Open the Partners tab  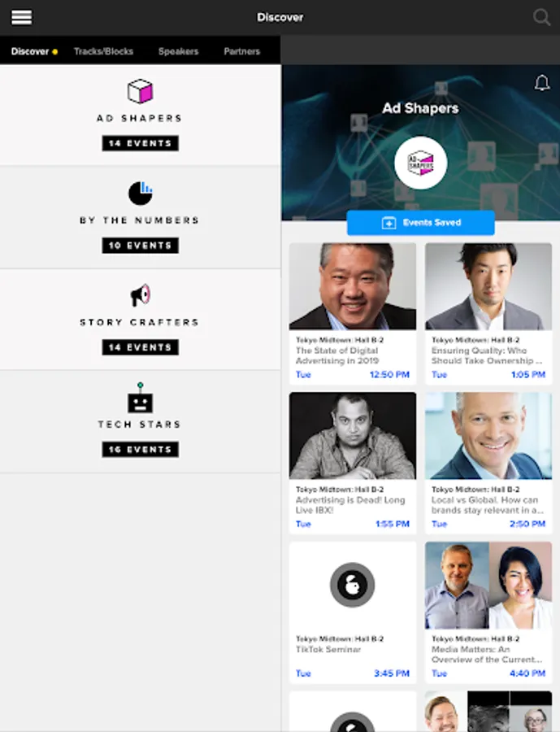click(241, 51)
